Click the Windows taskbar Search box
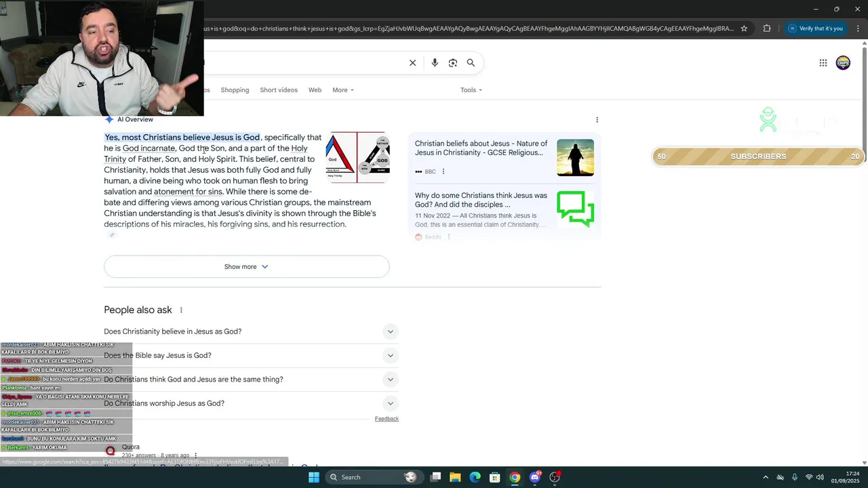Screen dimensions: 868x488 (x=374, y=477)
